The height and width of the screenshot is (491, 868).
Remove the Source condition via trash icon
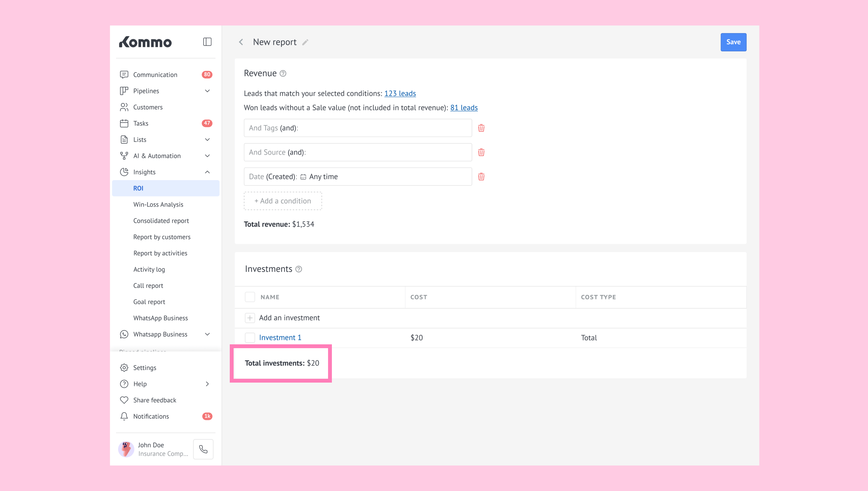tap(481, 152)
